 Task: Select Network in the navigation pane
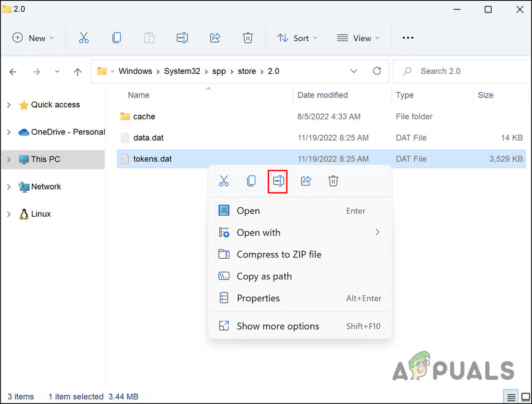46,187
